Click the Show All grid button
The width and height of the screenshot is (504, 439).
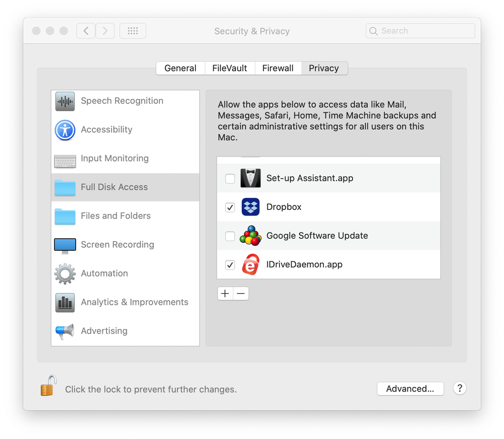click(133, 31)
